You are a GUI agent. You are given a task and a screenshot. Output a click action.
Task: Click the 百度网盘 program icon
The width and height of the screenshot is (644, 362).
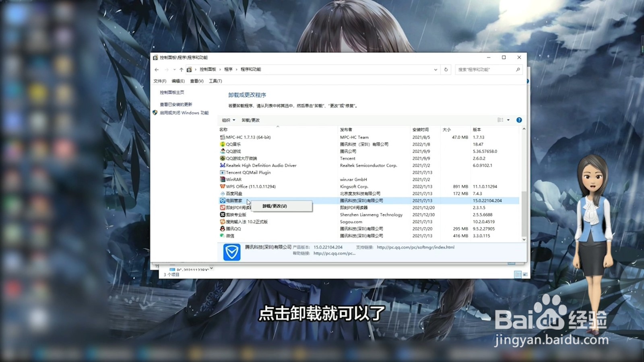[222, 193]
